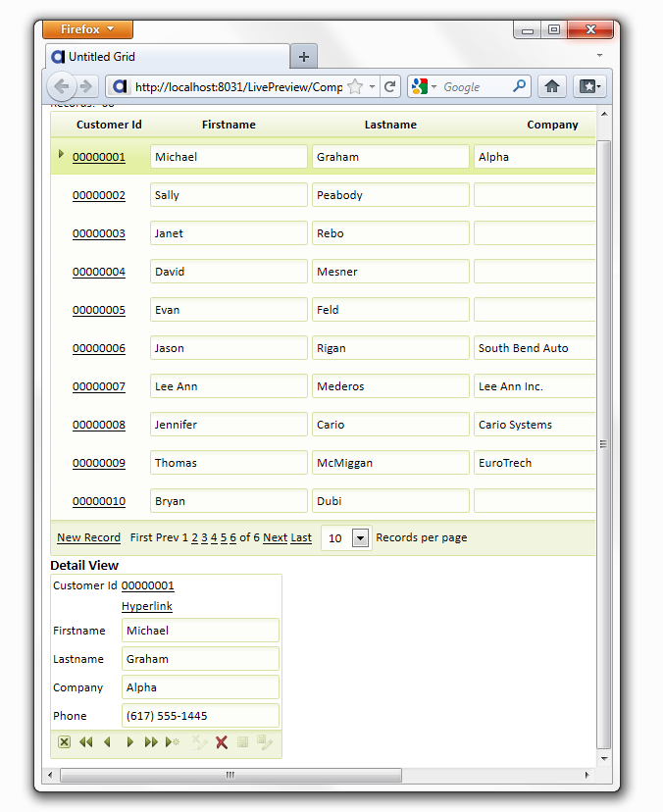
Task: Click the Company field containing South Bend Auto
Action: pyautogui.click(x=535, y=348)
